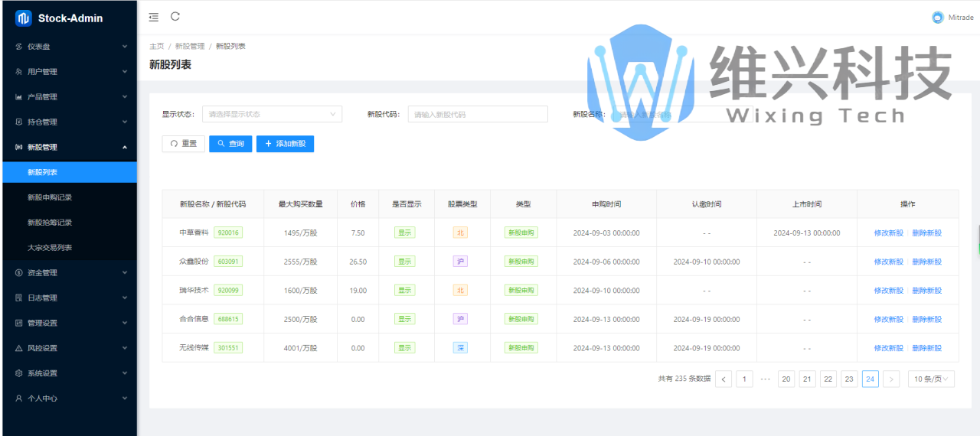Jump to page 22 in pagination
The image size is (980, 436).
point(828,379)
